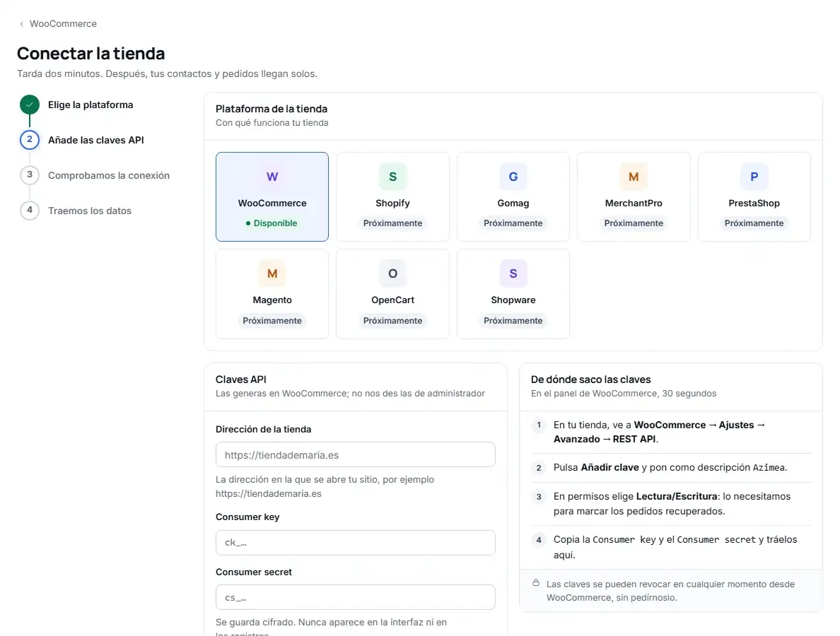Click the Shopify S letter icon
The width and height of the screenshot is (840, 636).
click(392, 177)
